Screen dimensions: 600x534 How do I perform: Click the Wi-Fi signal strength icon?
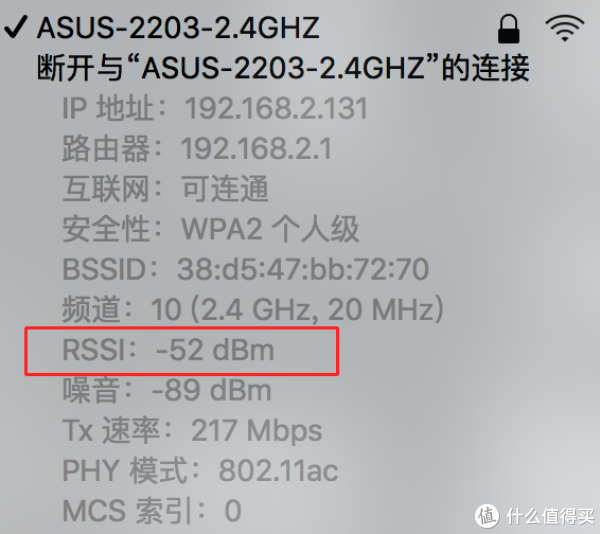pos(565,28)
